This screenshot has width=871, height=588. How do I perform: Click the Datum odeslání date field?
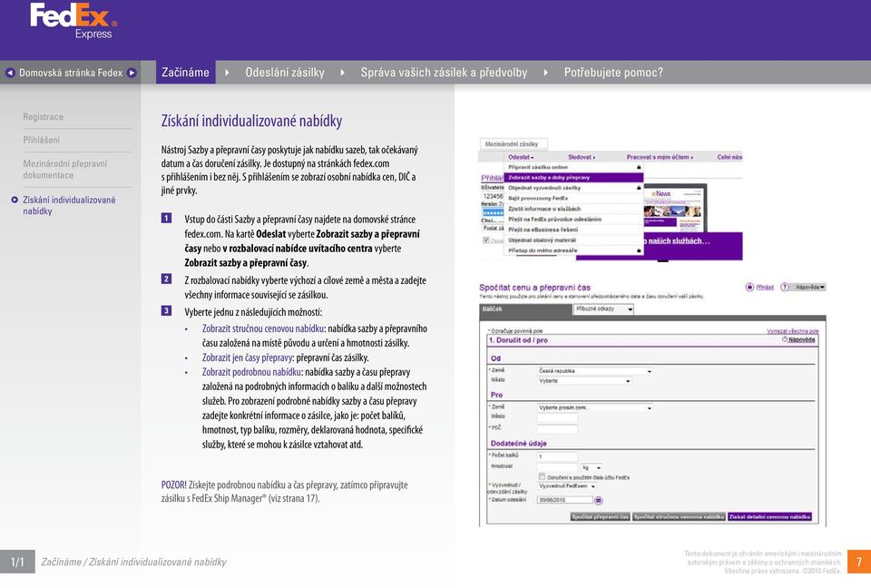tap(565, 500)
